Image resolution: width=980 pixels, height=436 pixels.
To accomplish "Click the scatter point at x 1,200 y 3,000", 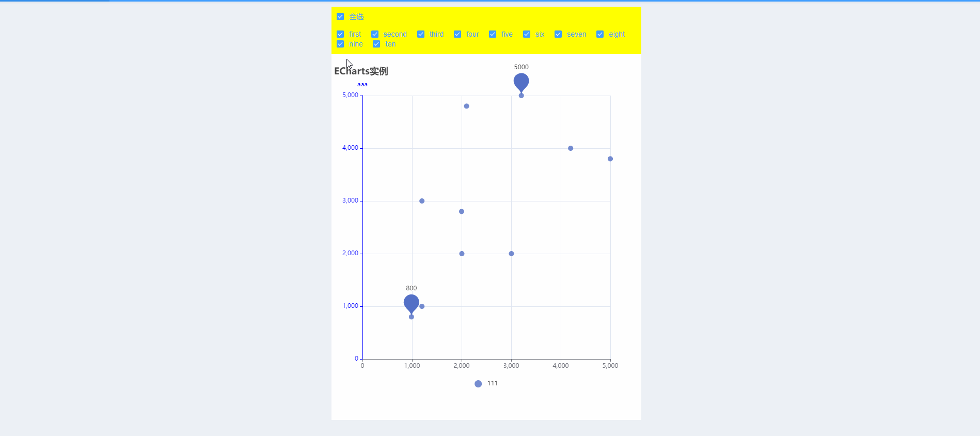I will 422,201.
